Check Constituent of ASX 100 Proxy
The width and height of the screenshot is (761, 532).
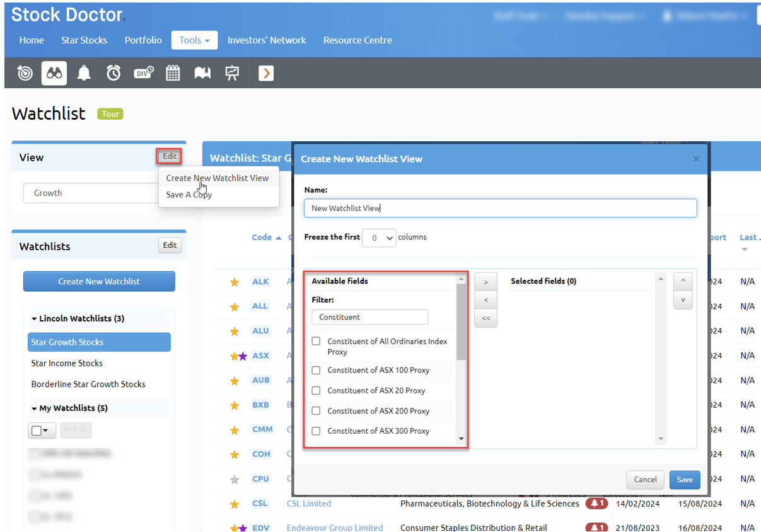click(317, 370)
